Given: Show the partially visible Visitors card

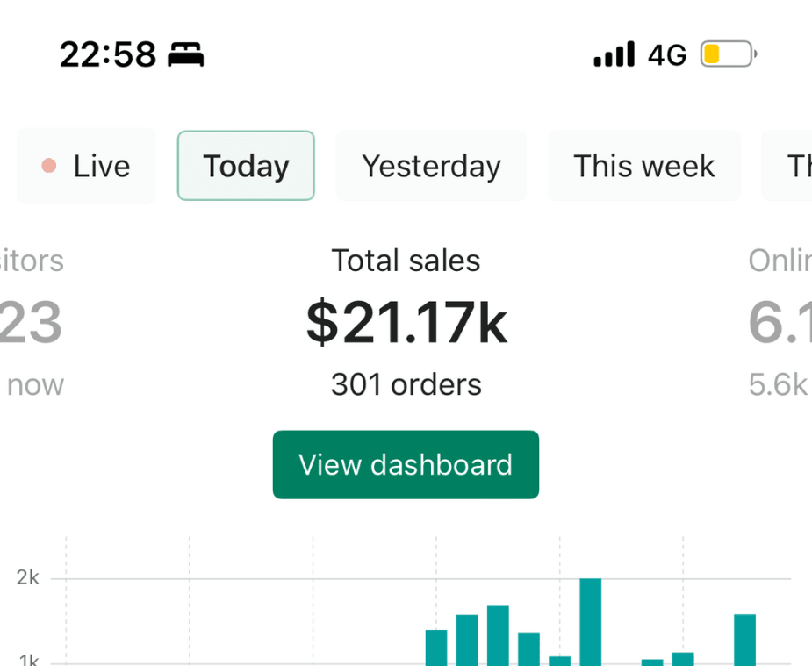Looking at the screenshot, I should tap(32, 323).
